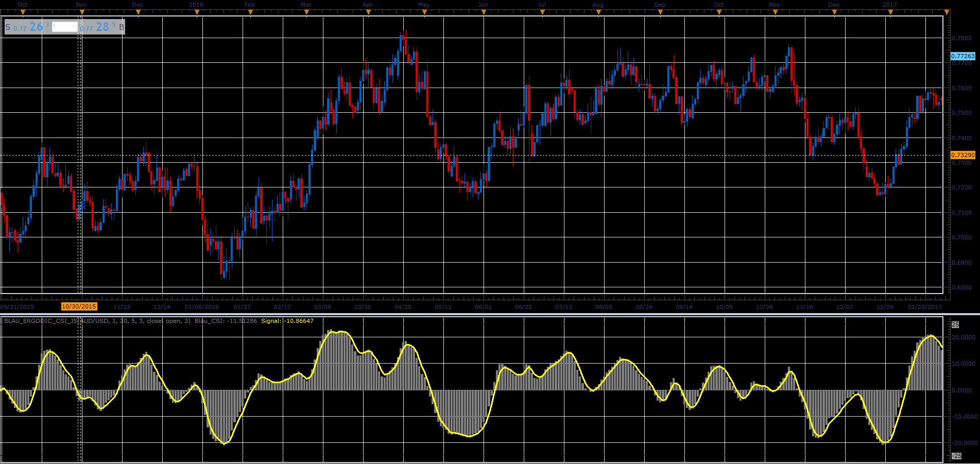Click the -20.0000 indicator axis label
980x464 pixels.
pyautogui.click(x=964, y=443)
